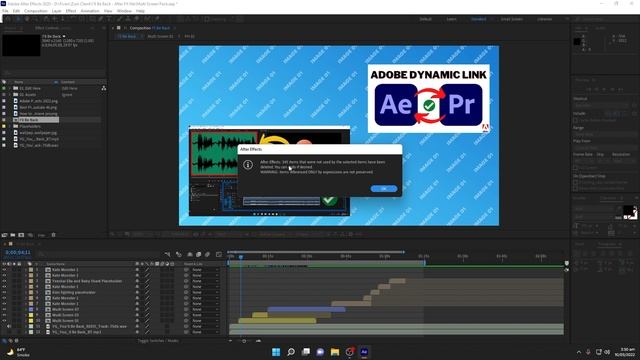The width and height of the screenshot is (640, 360).
Task: Open File Explorer from taskbar
Action: pos(335,352)
